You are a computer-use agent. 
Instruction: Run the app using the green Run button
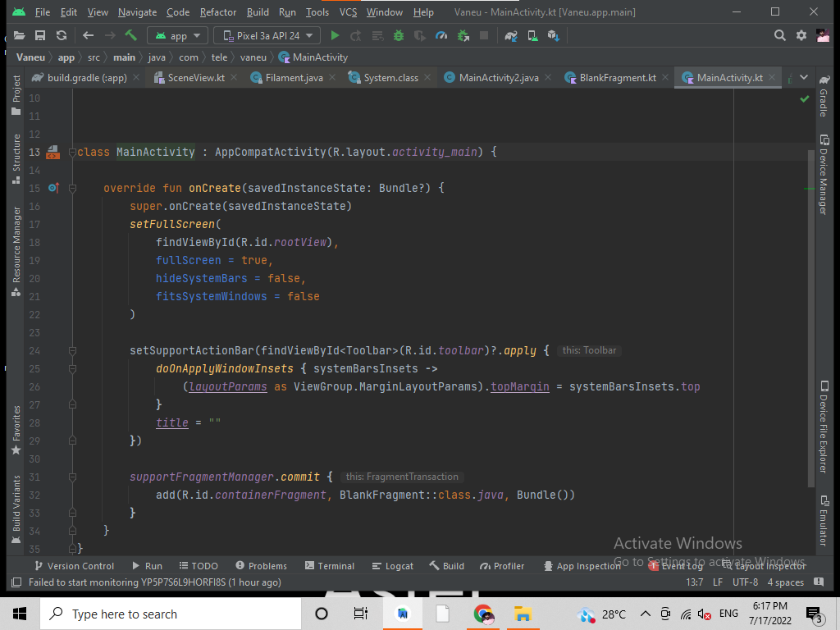click(334, 35)
